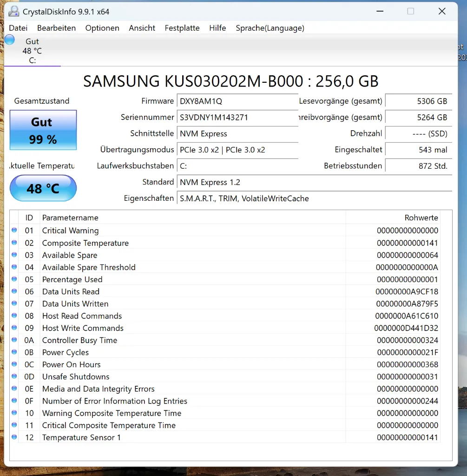
Task: Click the status dot for Data Units Written
Action: coord(14,303)
